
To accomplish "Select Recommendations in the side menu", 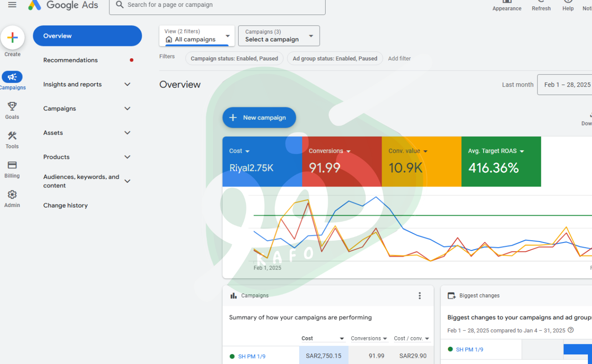I will click(x=71, y=60).
